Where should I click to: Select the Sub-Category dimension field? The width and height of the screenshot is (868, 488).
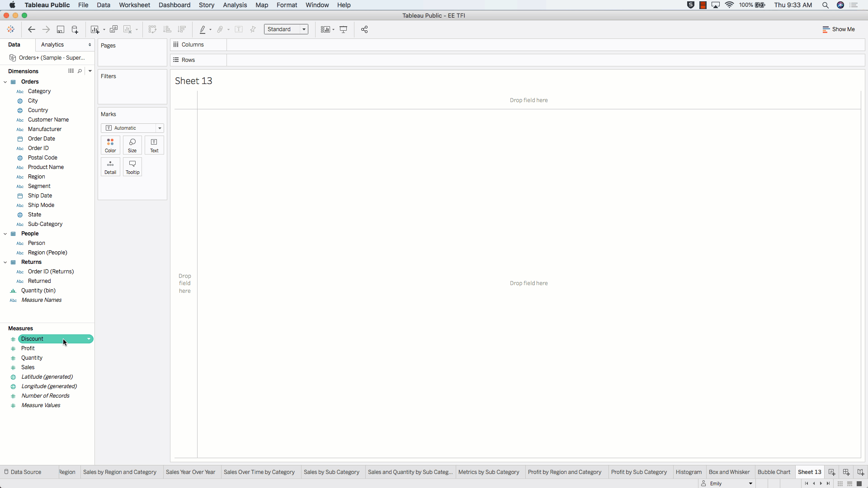tap(45, 224)
